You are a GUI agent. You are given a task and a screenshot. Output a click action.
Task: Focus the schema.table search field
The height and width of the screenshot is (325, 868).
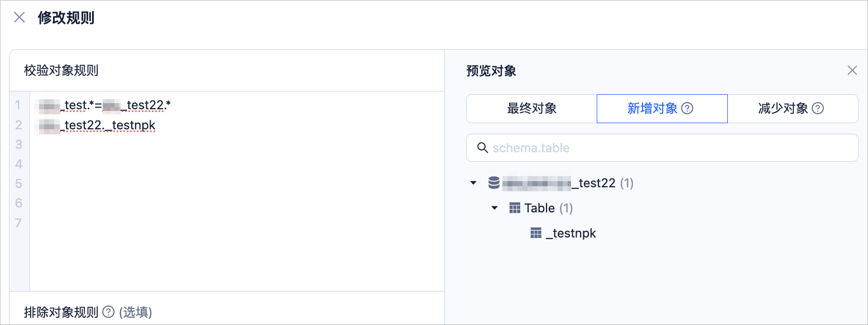[662, 148]
